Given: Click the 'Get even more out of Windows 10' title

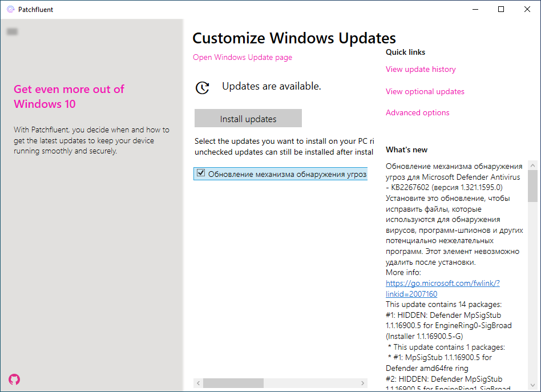Looking at the screenshot, I should [x=69, y=96].
